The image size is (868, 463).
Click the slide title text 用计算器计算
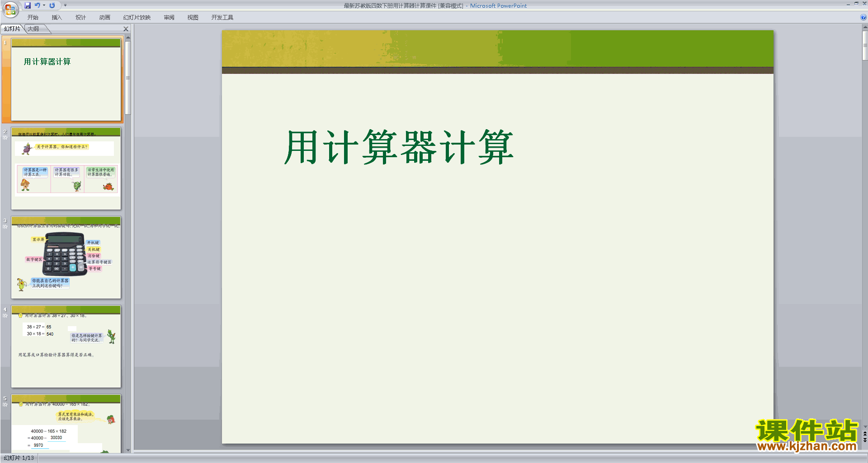tap(399, 147)
